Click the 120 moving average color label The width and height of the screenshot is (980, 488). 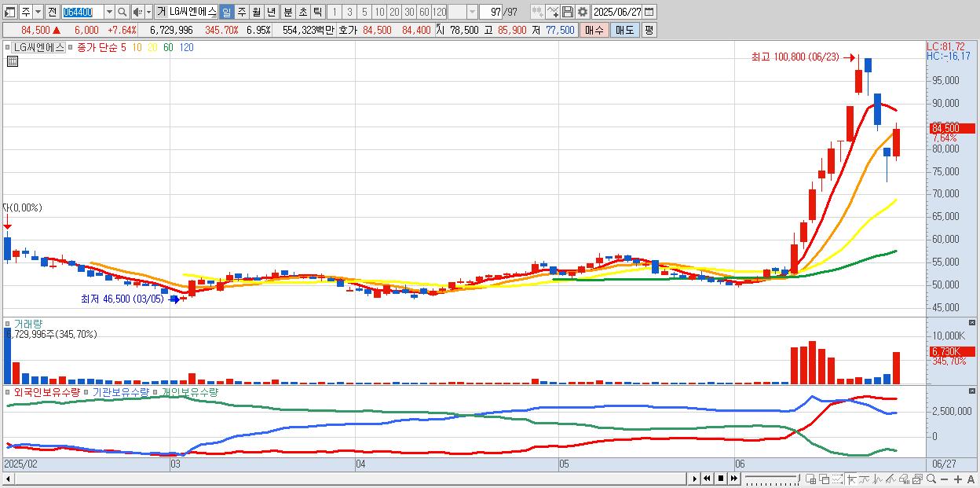click(x=187, y=47)
